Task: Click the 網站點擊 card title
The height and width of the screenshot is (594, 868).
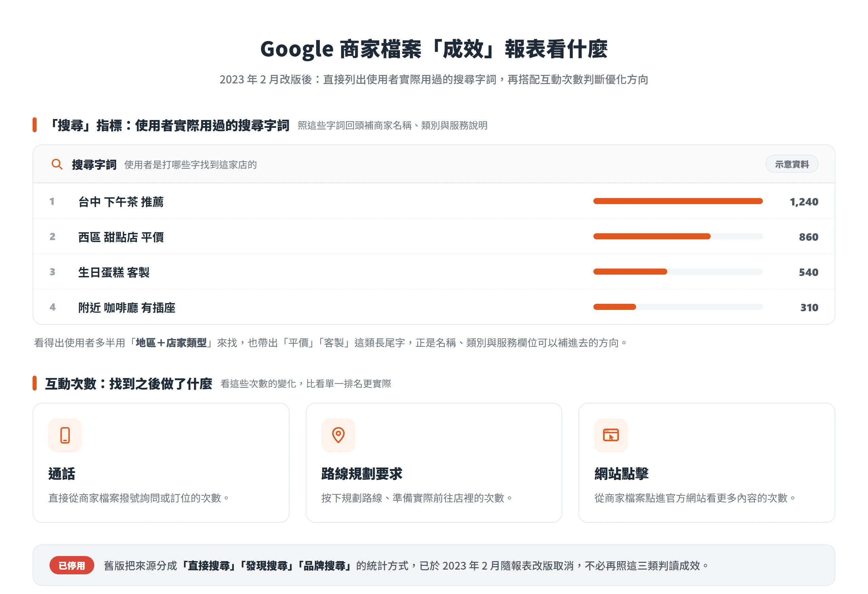Action: pos(621,474)
